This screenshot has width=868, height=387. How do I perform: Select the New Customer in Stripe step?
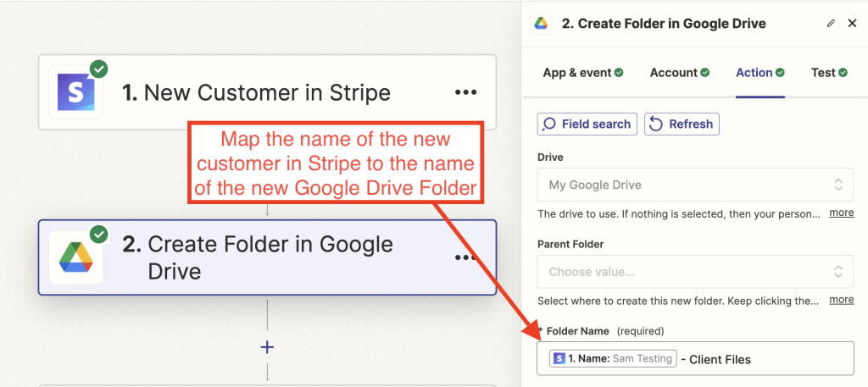coord(267,91)
